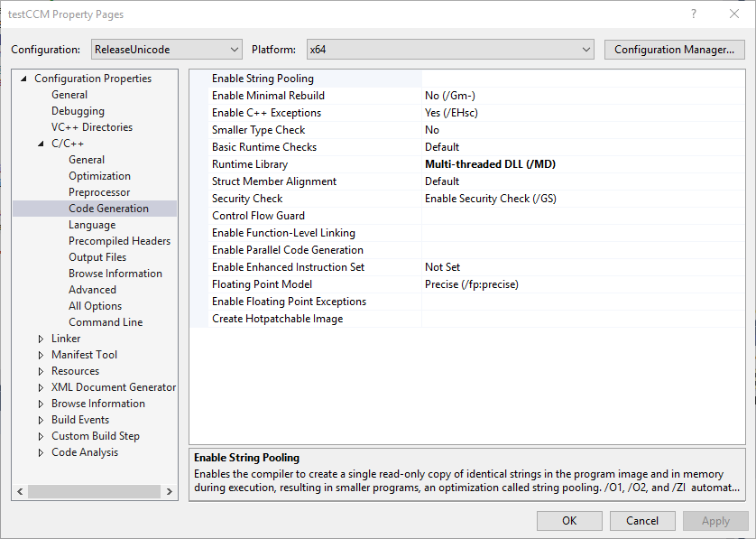This screenshot has height=539, width=756.
Task: Select Optimization in the C/C++ tree
Action: click(99, 176)
